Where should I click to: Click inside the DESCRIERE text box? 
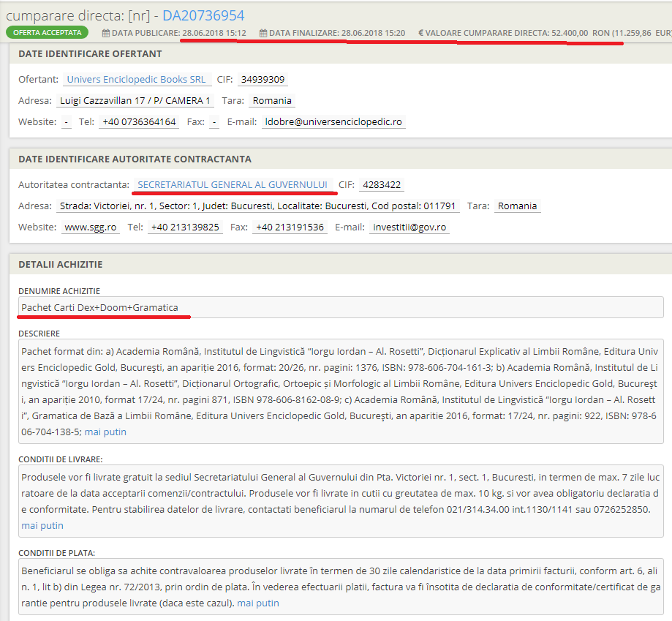(x=341, y=391)
